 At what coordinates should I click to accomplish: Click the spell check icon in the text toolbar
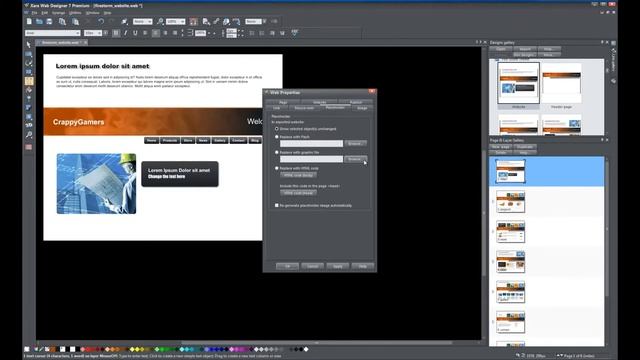[x=295, y=33]
